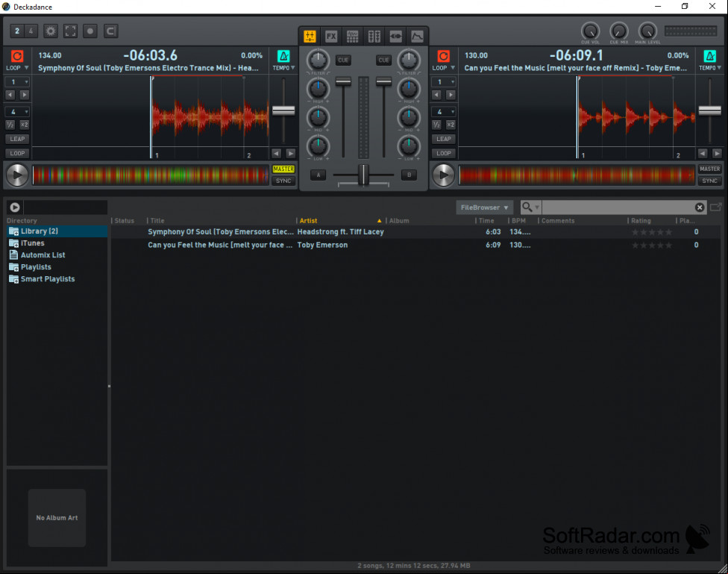
Task: Click the left deck tempo slider handle
Action: (x=283, y=110)
